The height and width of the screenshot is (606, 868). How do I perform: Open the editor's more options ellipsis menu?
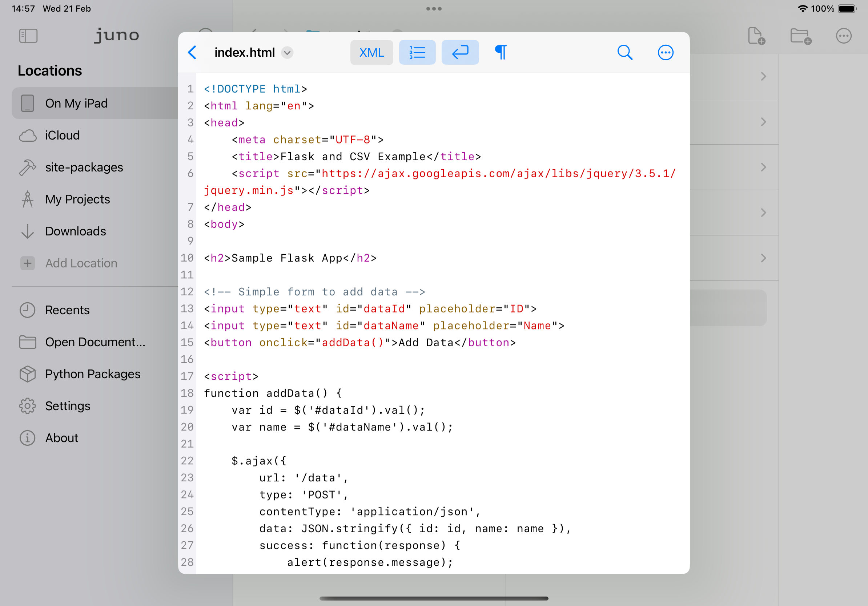[666, 53]
